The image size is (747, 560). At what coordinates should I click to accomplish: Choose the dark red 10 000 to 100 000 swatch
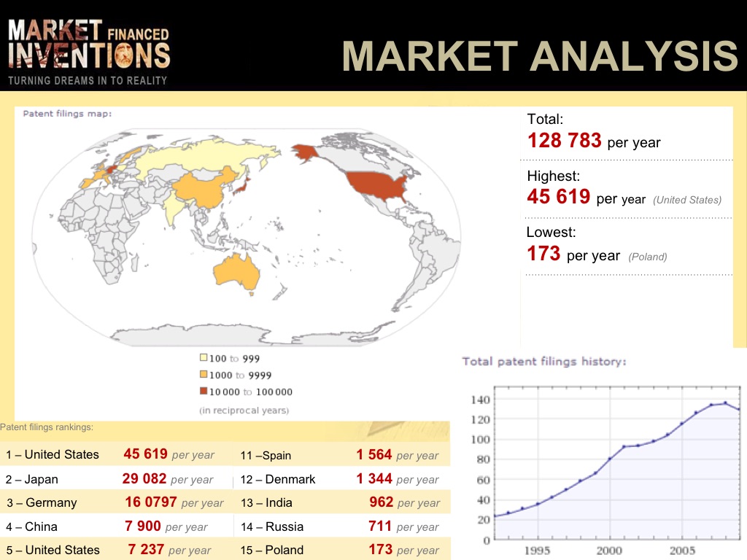(x=204, y=392)
